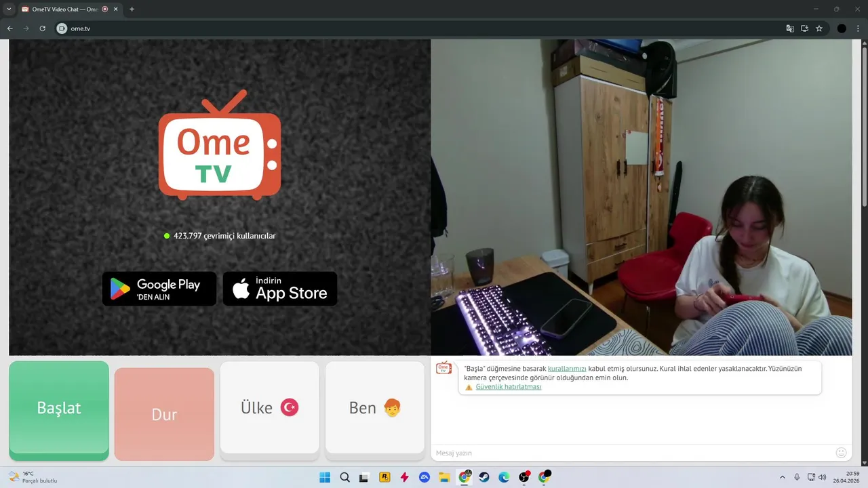Open the kurallarımızı rules link

(x=567, y=369)
